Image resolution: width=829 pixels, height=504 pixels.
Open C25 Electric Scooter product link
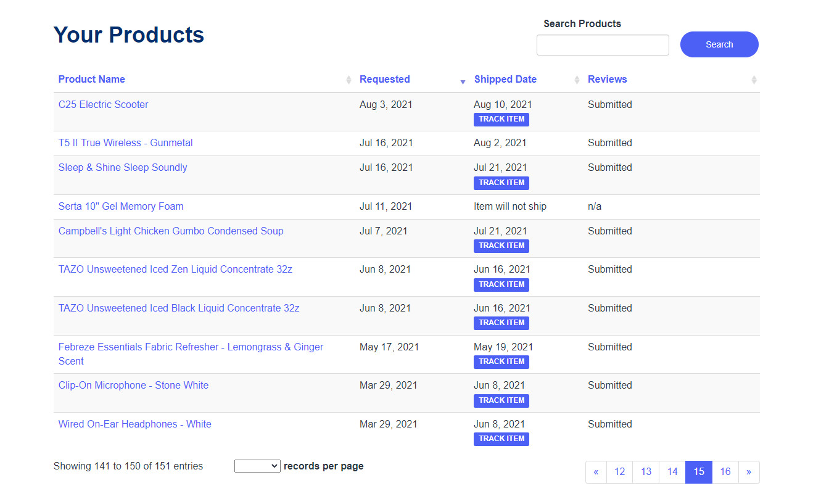pyautogui.click(x=103, y=105)
